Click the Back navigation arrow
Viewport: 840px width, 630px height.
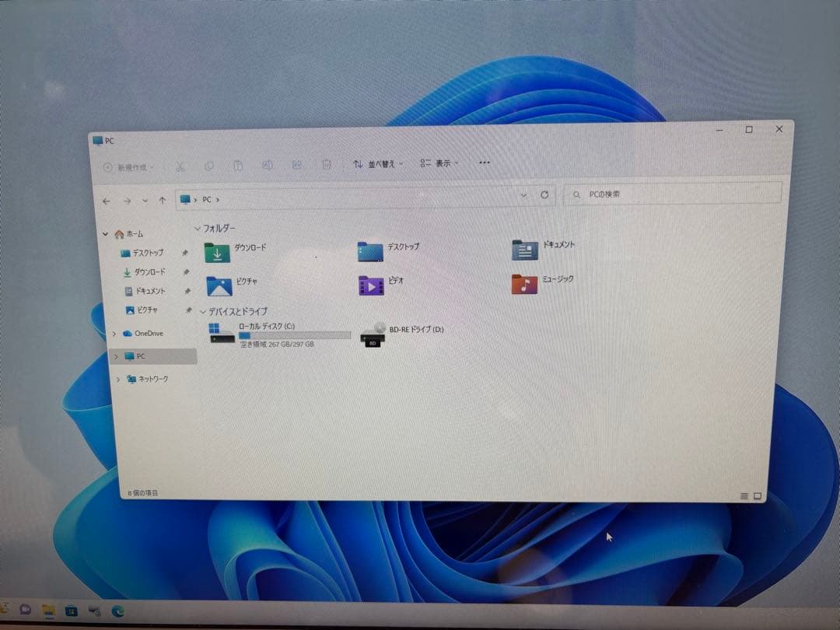pos(107,201)
